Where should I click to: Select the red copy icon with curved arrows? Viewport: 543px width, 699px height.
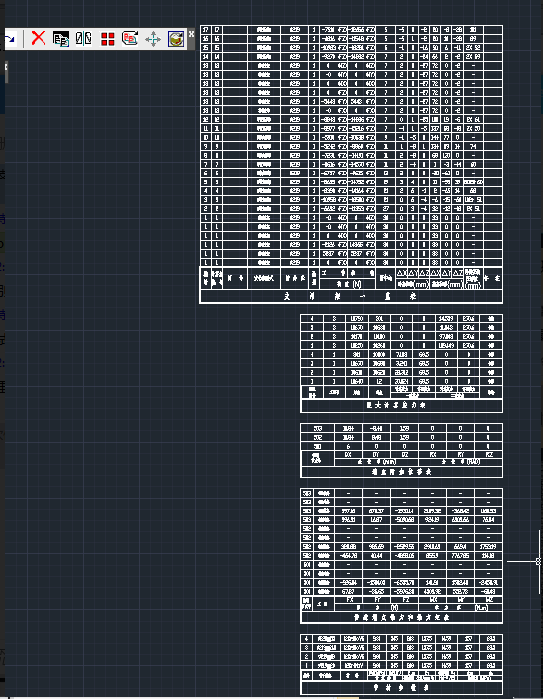tap(130, 38)
